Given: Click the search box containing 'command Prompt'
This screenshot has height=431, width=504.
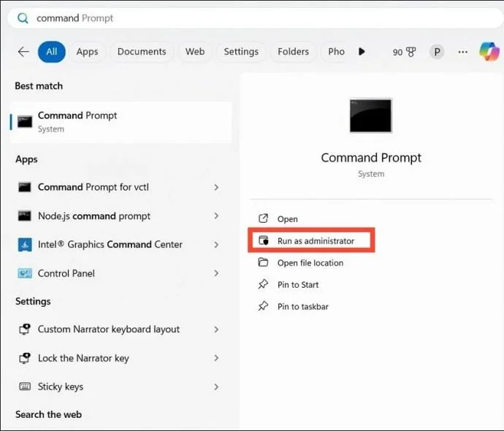Looking at the screenshot, I should pos(256,18).
